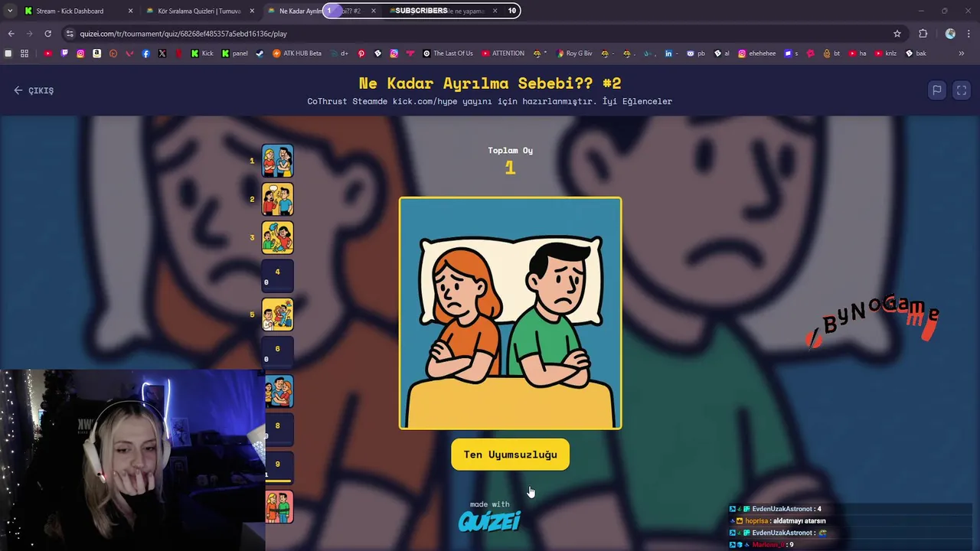Click the Ten Uyumsuzluğu button

tap(511, 455)
